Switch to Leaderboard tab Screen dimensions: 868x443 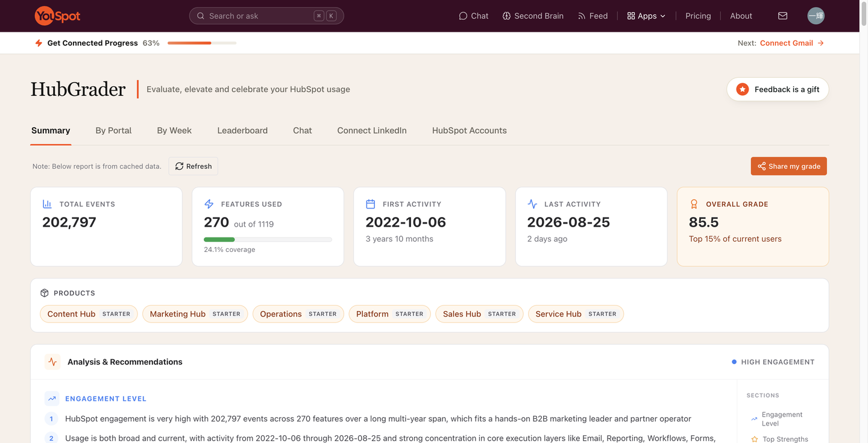tap(242, 130)
